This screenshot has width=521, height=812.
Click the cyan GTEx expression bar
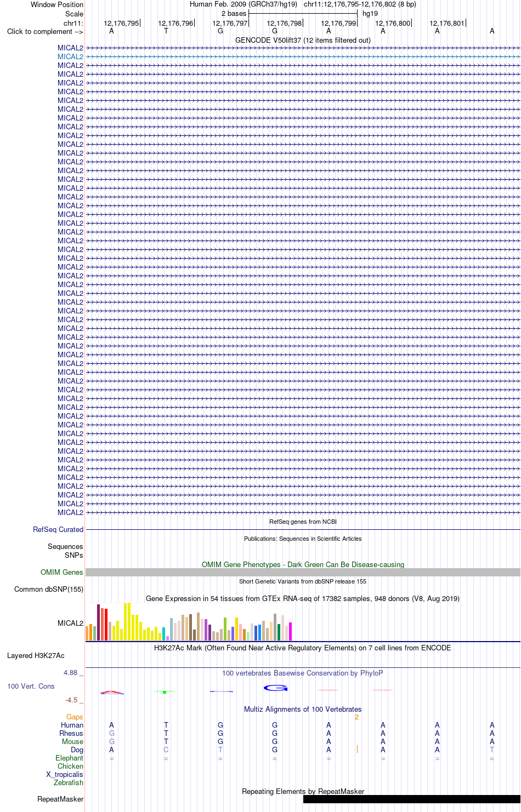point(164,633)
